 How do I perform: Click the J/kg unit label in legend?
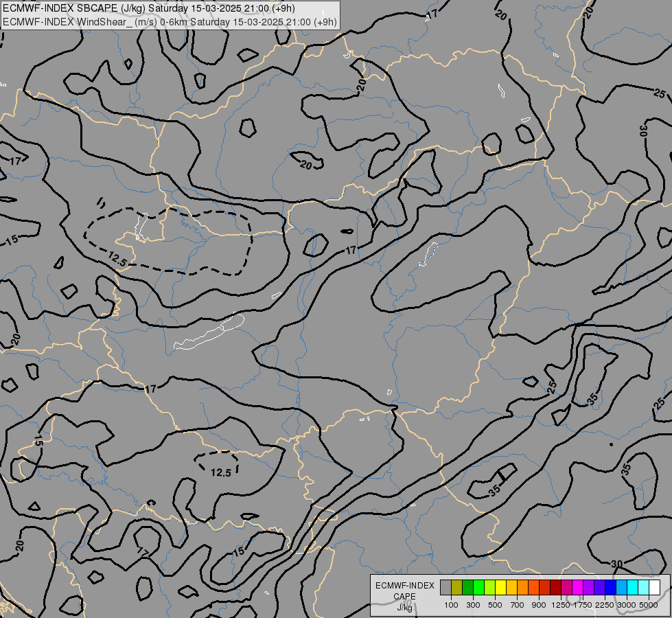click(x=404, y=608)
